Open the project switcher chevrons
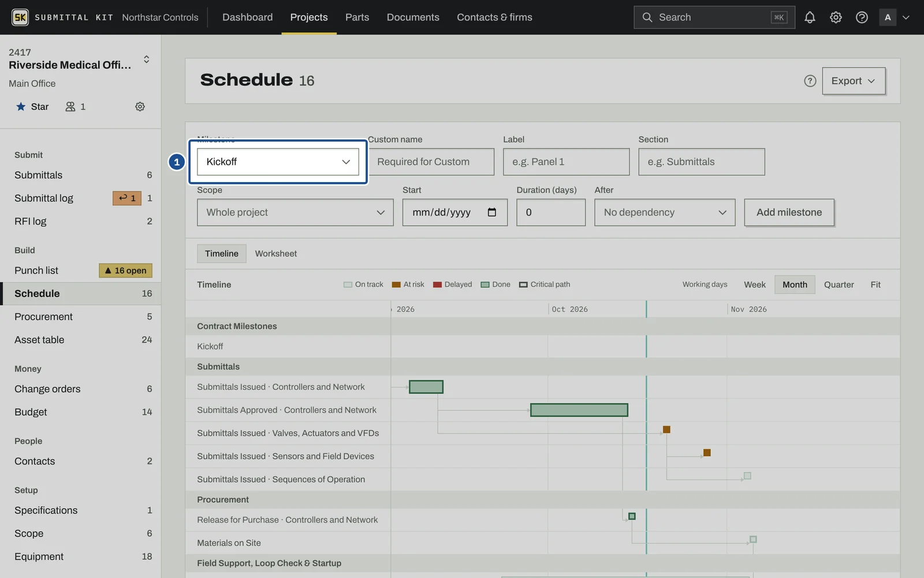 pos(147,59)
